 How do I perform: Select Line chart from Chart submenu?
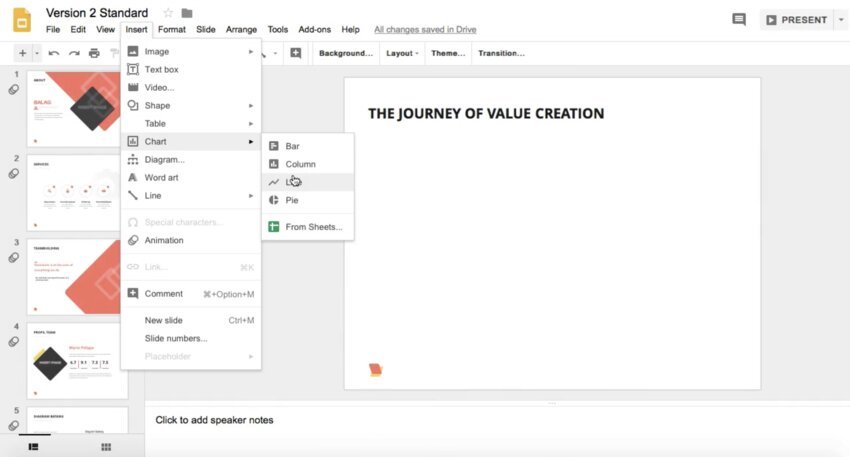(x=293, y=182)
